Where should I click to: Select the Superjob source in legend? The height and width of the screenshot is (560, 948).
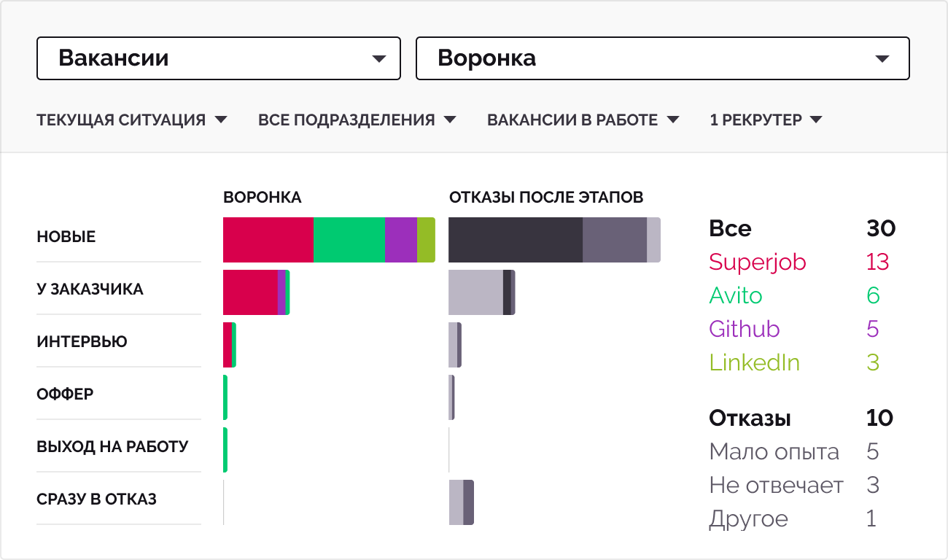coord(757,262)
